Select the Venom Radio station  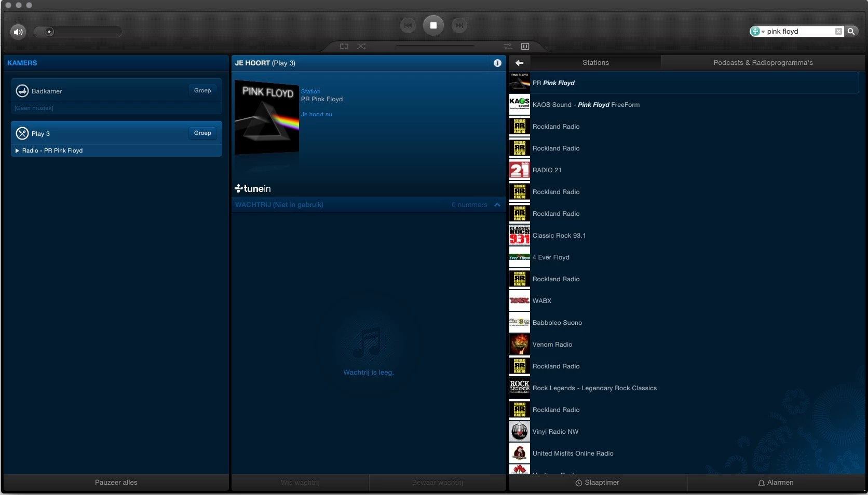pos(684,345)
